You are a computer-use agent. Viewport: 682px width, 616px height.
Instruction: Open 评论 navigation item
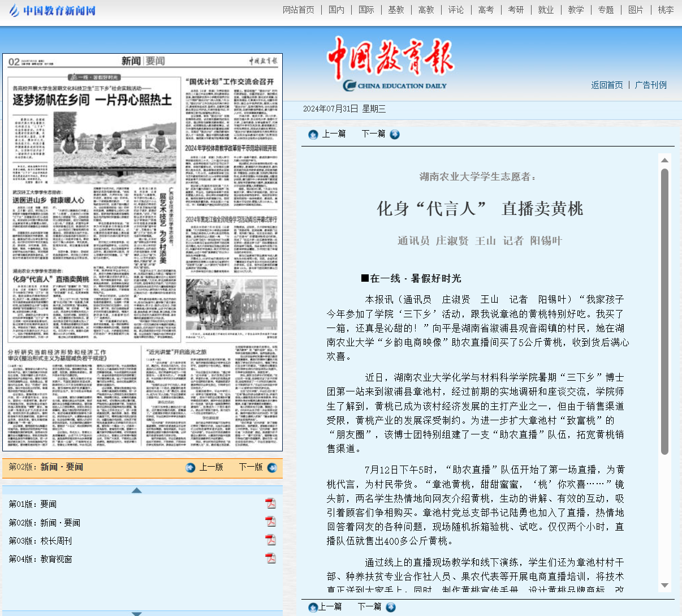[x=456, y=10]
